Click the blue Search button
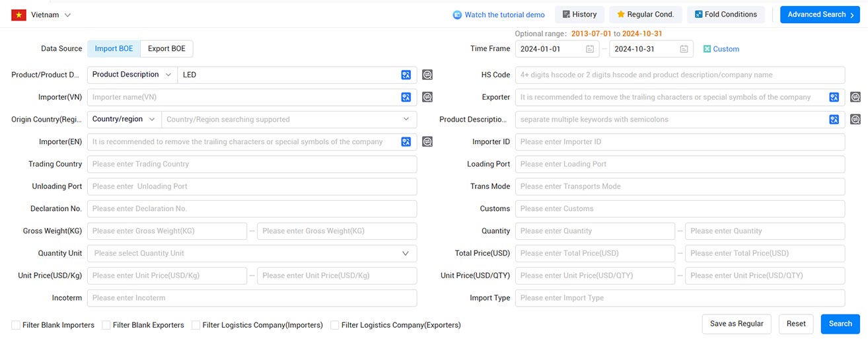Screen dimensions: 868x339 [x=840, y=324]
